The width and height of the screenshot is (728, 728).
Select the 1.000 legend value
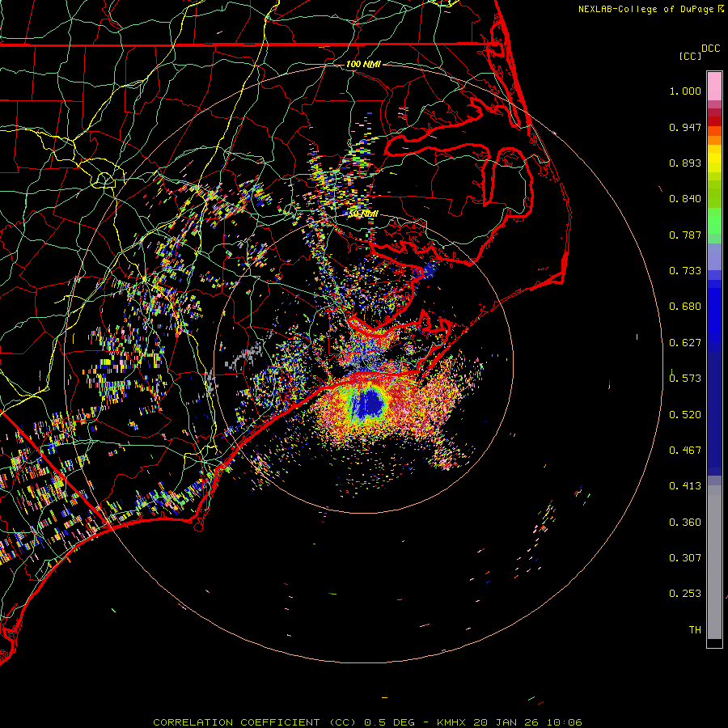pyautogui.click(x=685, y=91)
